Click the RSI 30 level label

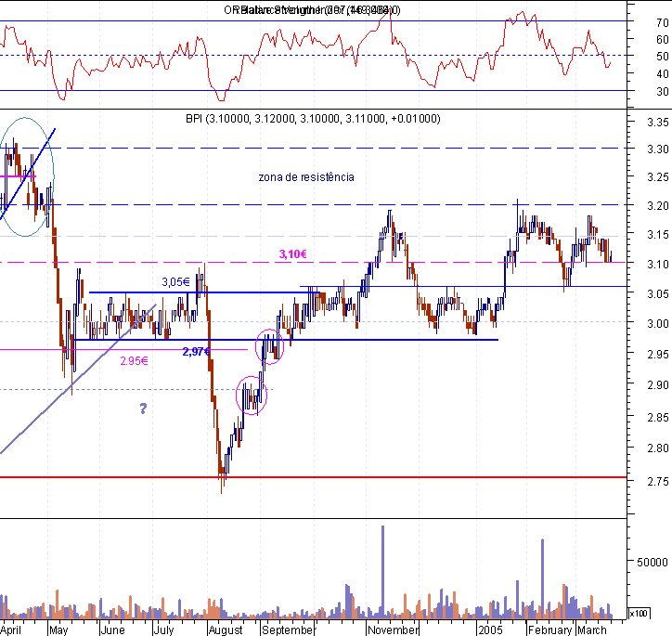pos(663,91)
